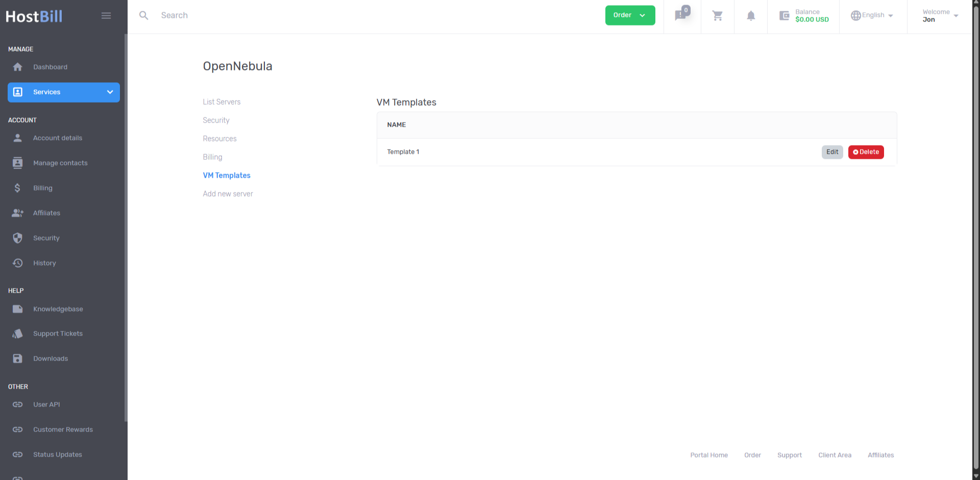Click the User API link icon
Screen dimensions: 980x480
point(18,404)
